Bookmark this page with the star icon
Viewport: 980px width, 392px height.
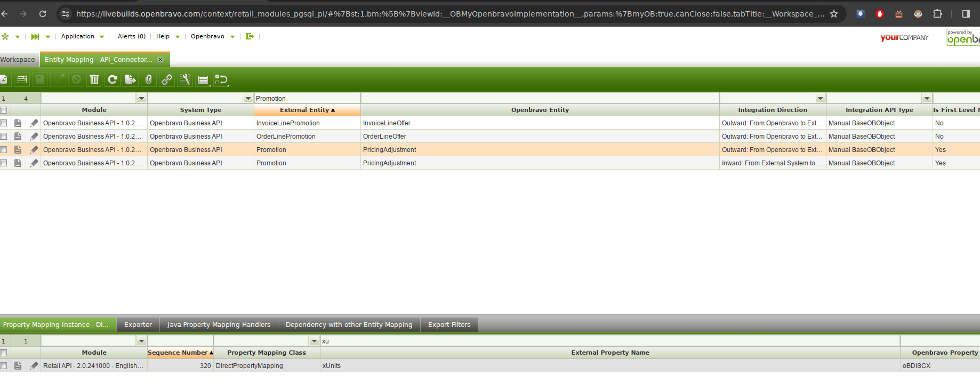click(x=834, y=14)
